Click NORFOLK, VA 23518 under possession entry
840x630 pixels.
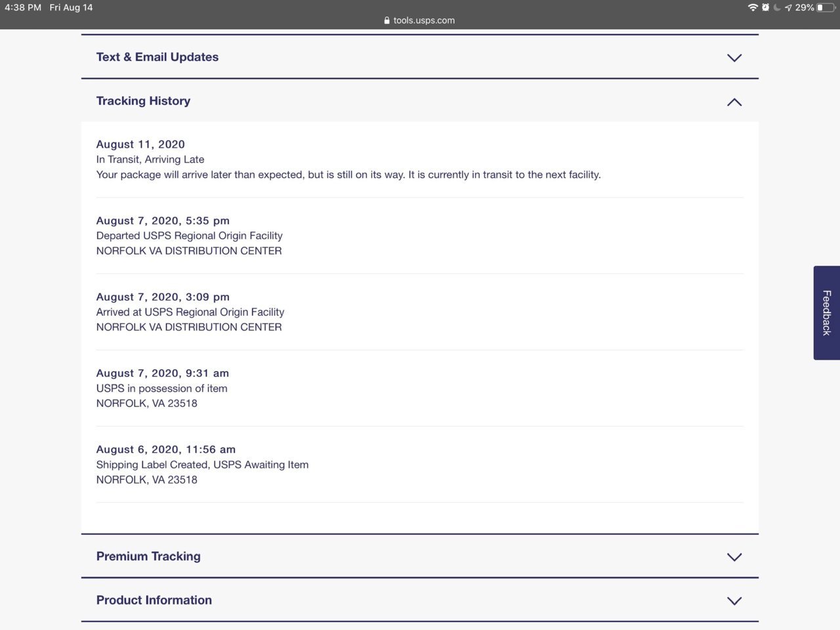click(x=147, y=403)
